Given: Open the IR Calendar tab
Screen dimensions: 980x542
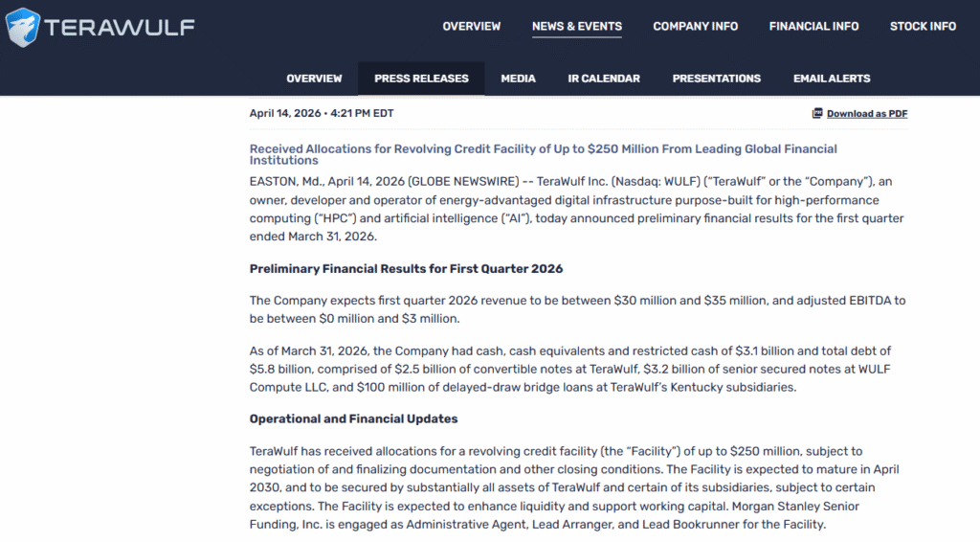Looking at the screenshot, I should pos(604,79).
